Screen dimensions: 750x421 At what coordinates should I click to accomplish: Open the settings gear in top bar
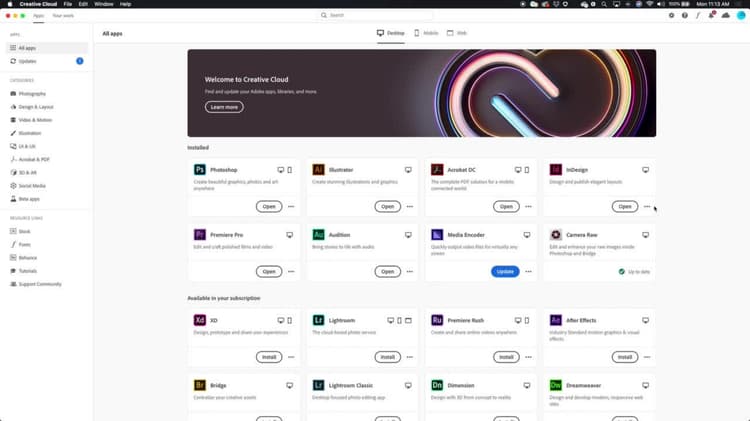672,15
